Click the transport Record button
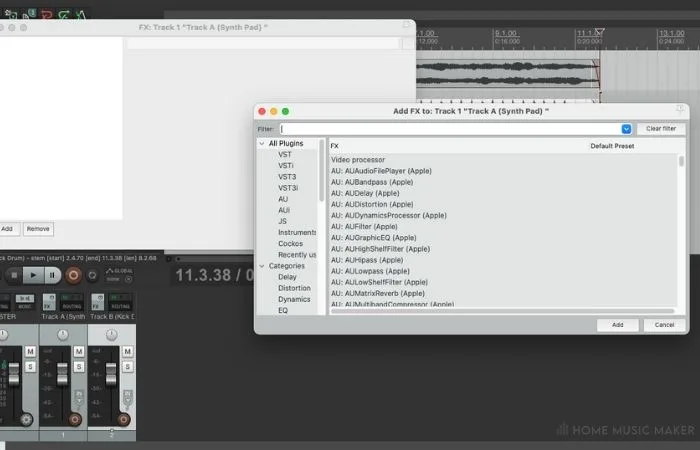The width and height of the screenshot is (700, 450). point(73,275)
